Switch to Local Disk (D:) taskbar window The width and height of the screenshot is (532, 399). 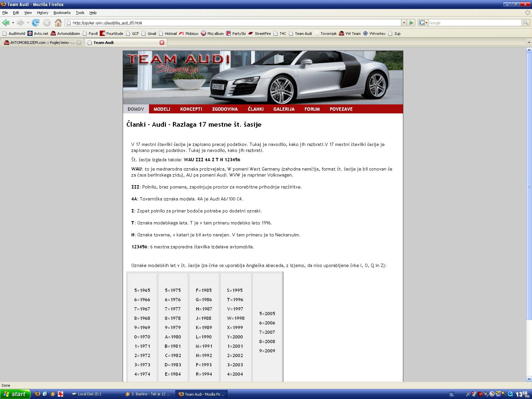click(95, 394)
